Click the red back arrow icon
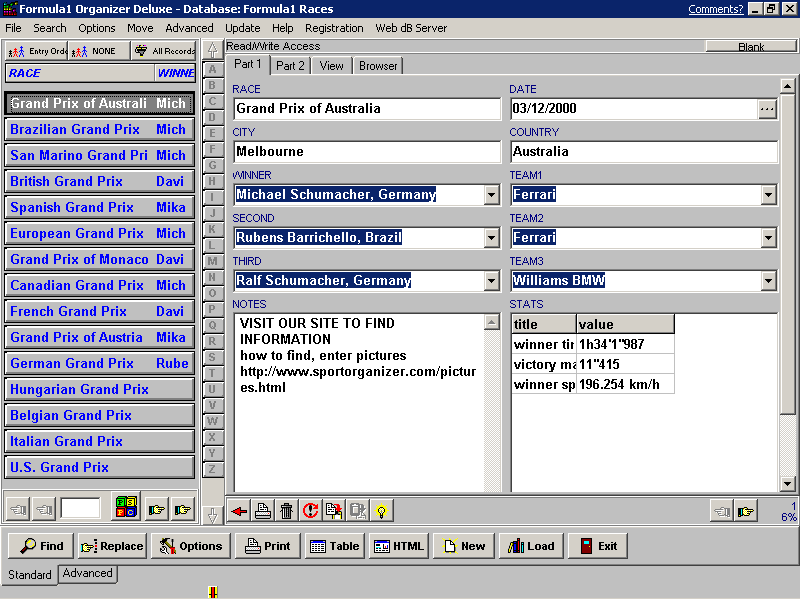Viewport: 800px width, 600px height. click(239, 511)
